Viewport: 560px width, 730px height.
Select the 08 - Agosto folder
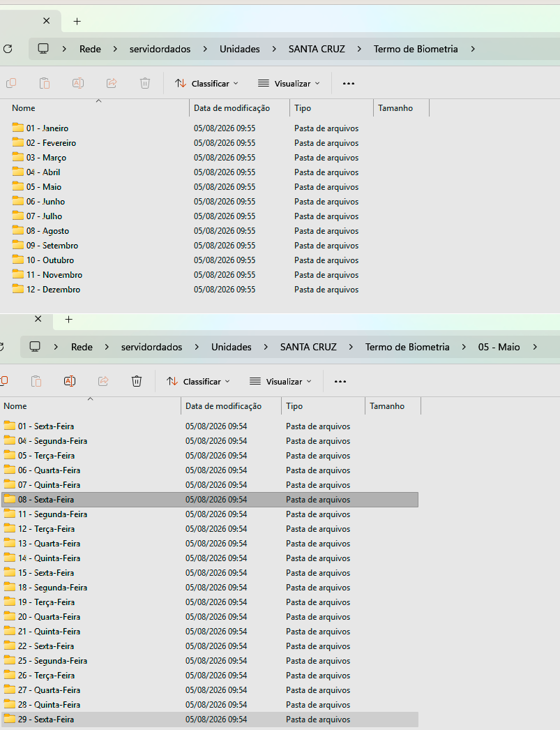[x=47, y=231]
